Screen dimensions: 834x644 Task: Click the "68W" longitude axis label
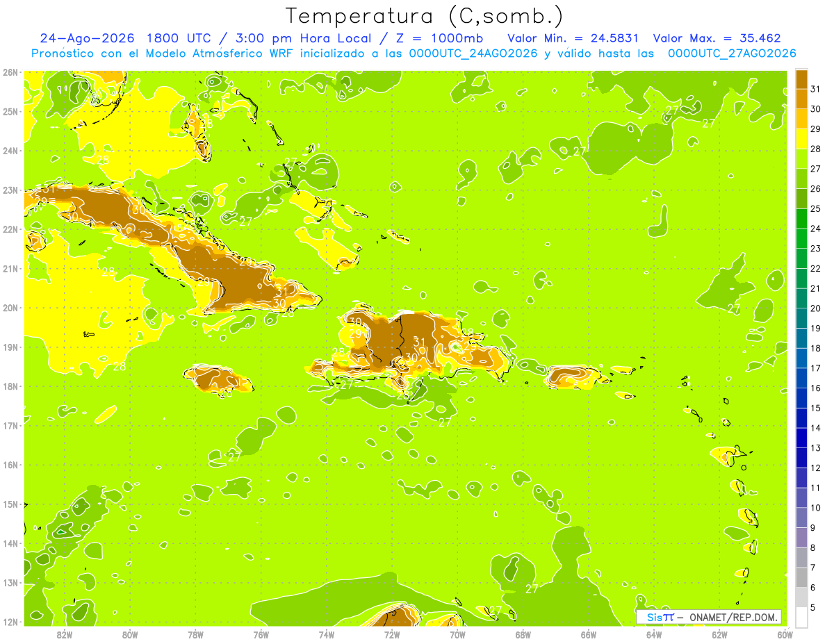[x=523, y=634]
